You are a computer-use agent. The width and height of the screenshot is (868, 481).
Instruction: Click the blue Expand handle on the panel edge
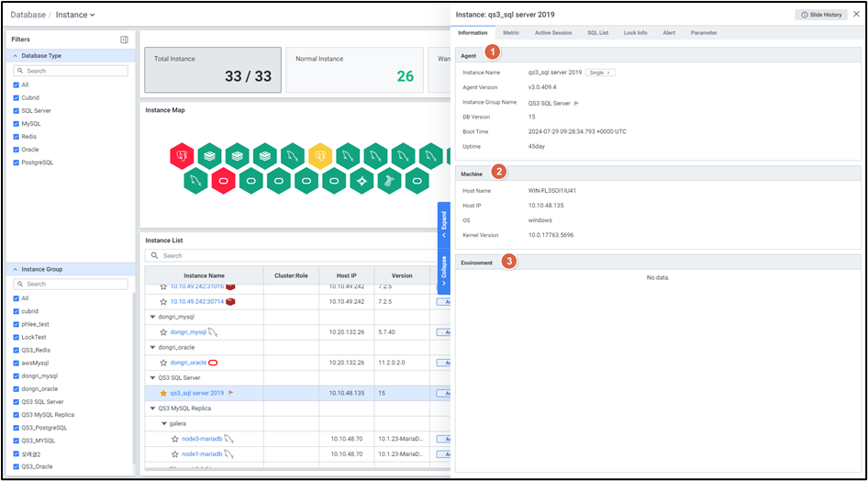pyautogui.click(x=444, y=221)
